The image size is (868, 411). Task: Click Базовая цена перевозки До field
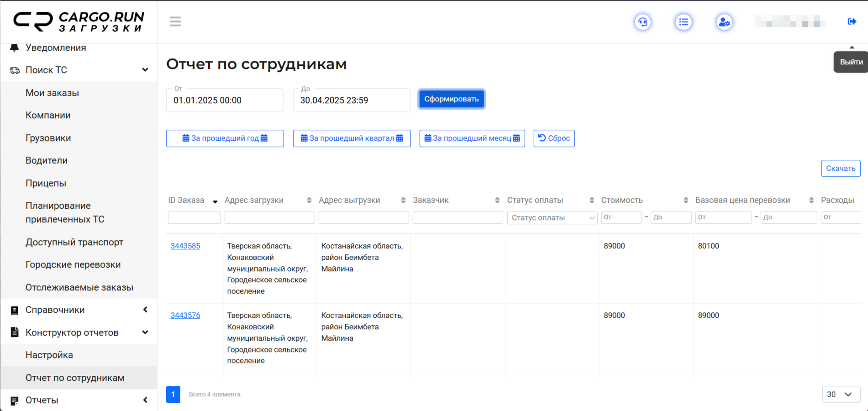[789, 217]
